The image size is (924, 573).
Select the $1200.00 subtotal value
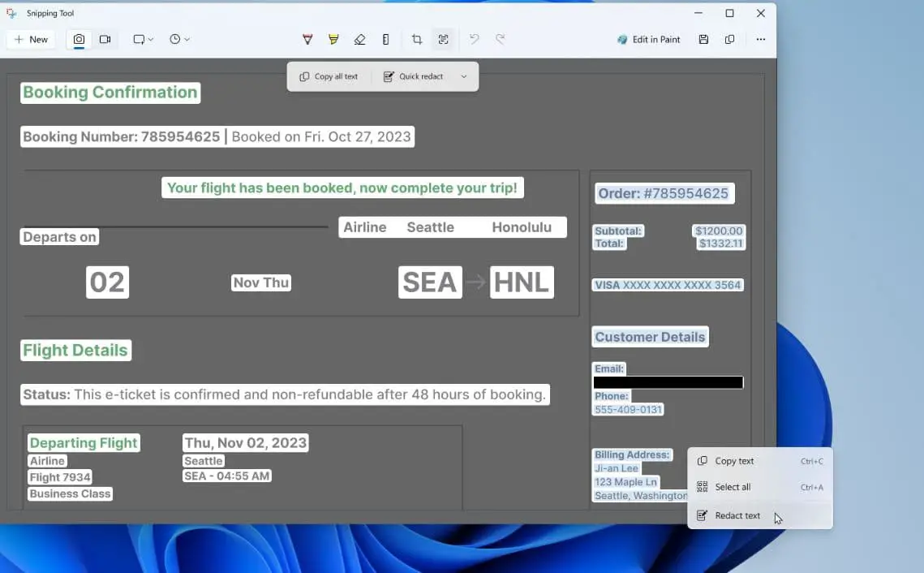pyautogui.click(x=718, y=230)
